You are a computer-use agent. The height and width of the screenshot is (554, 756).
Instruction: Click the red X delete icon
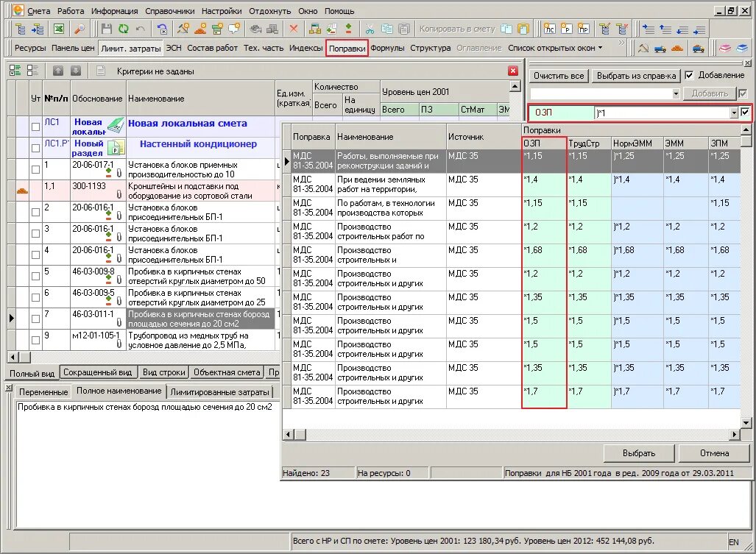(x=293, y=29)
